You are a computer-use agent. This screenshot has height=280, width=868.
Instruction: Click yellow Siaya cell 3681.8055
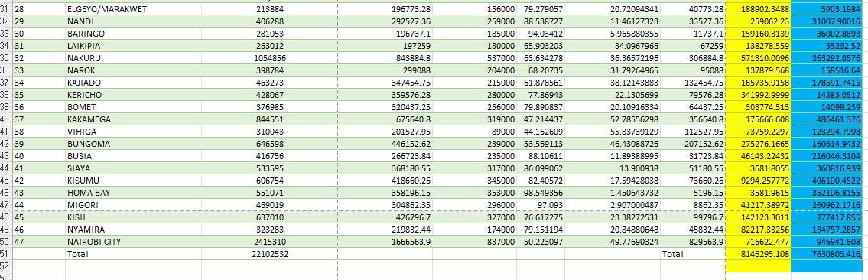(x=758, y=168)
